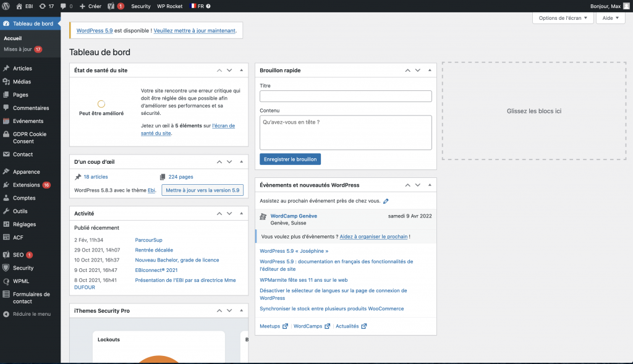Image resolution: width=633 pixels, height=364 pixels.
Task: Toggle the iThemes Security Pro panel
Action: pos(242,311)
